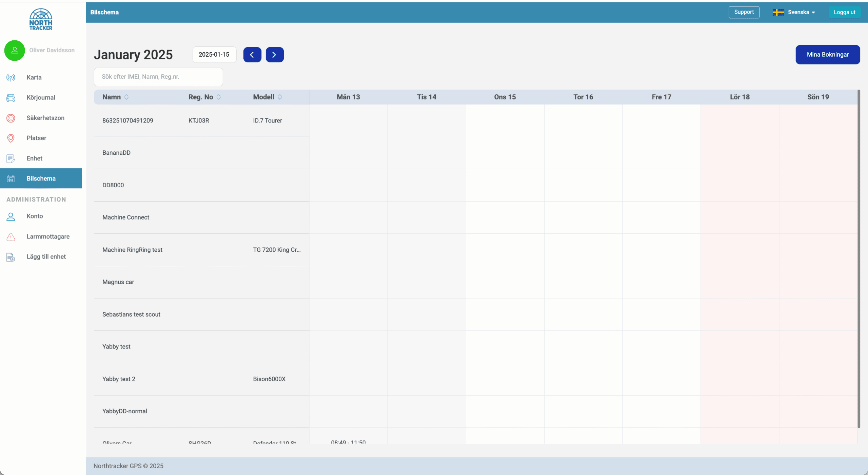Click the Enhet device list icon
Viewport: 868px width, 475px height.
coord(11,158)
